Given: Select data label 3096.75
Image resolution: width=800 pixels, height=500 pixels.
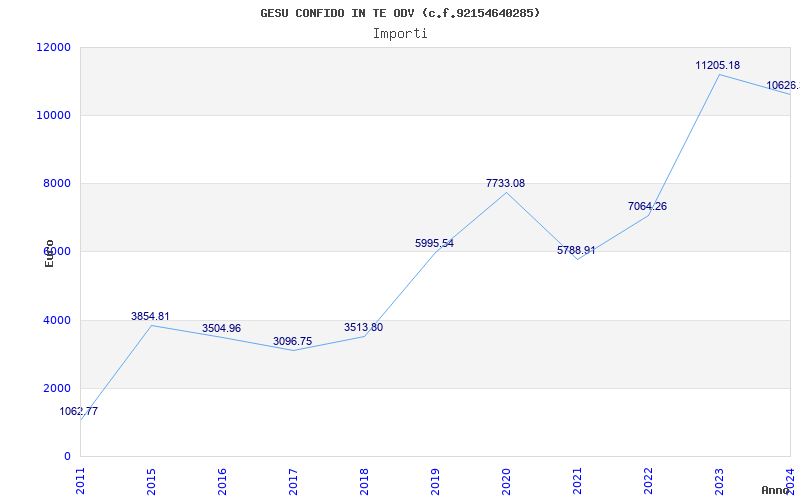Looking at the screenshot, I should 292,341.
